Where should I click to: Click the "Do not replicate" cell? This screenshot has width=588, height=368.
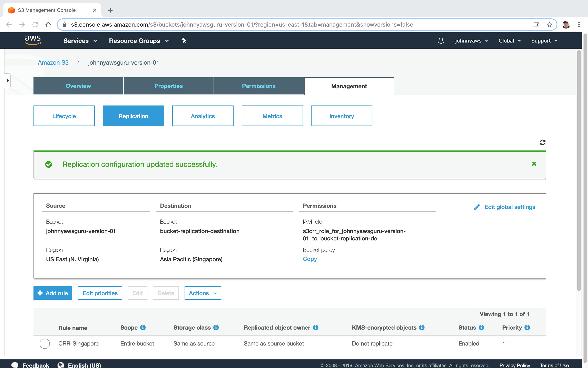click(372, 343)
